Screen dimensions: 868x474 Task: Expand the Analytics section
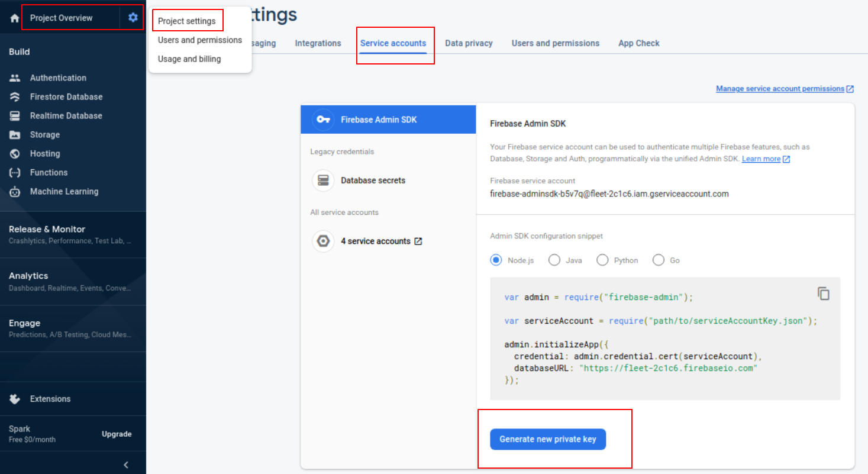(x=73, y=281)
